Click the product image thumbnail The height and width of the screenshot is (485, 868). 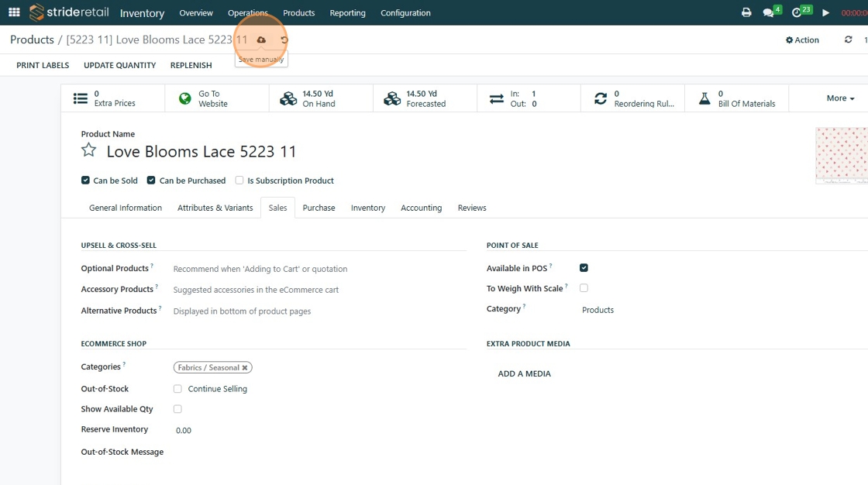[842, 155]
